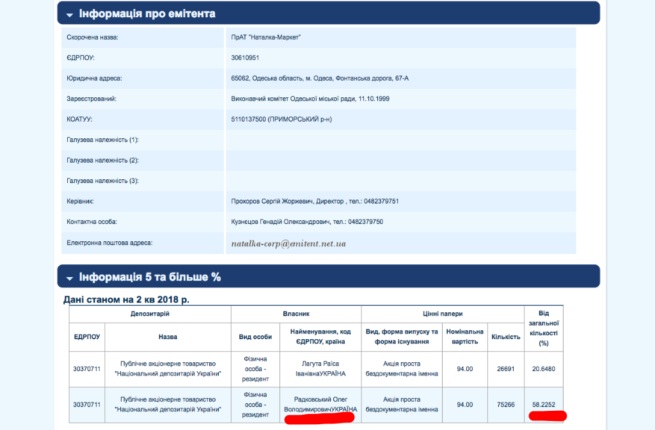Click the percentage value 20.6480

(544, 371)
